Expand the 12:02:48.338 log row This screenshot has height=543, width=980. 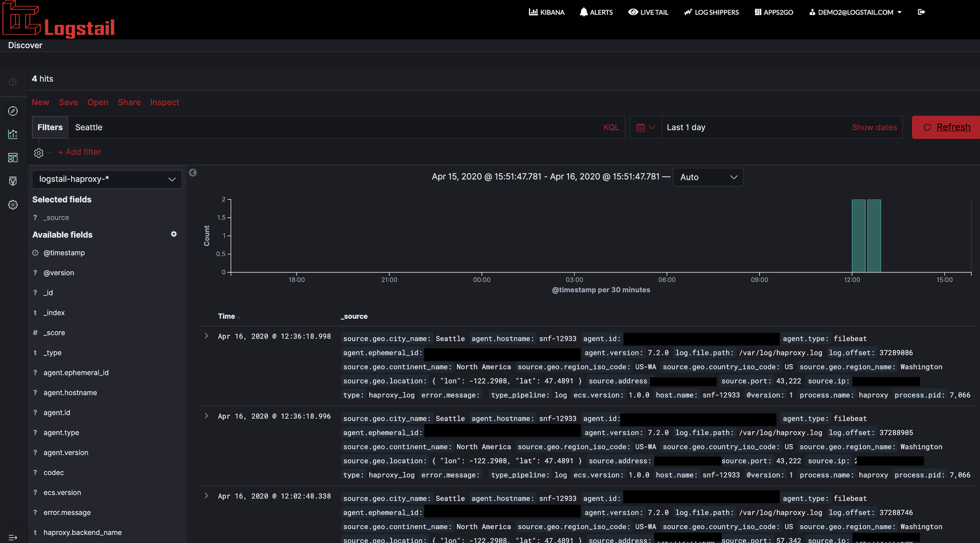(206, 496)
